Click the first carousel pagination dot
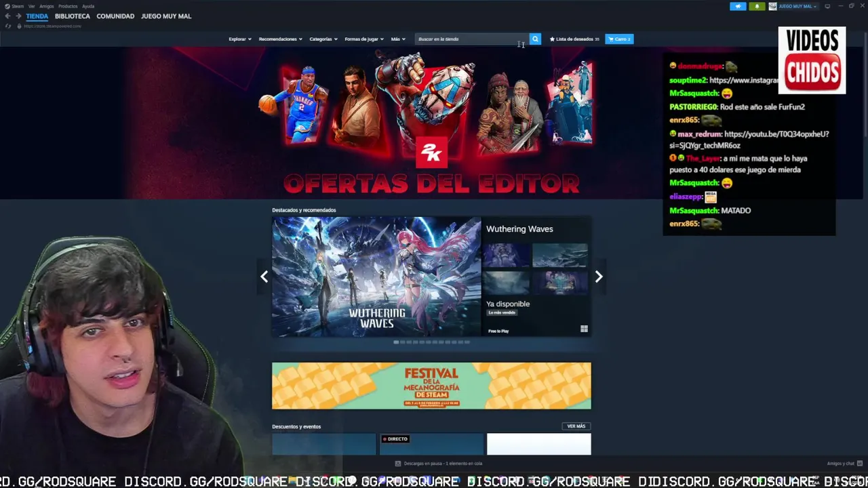Viewport: 868px width, 488px height. pos(396,342)
